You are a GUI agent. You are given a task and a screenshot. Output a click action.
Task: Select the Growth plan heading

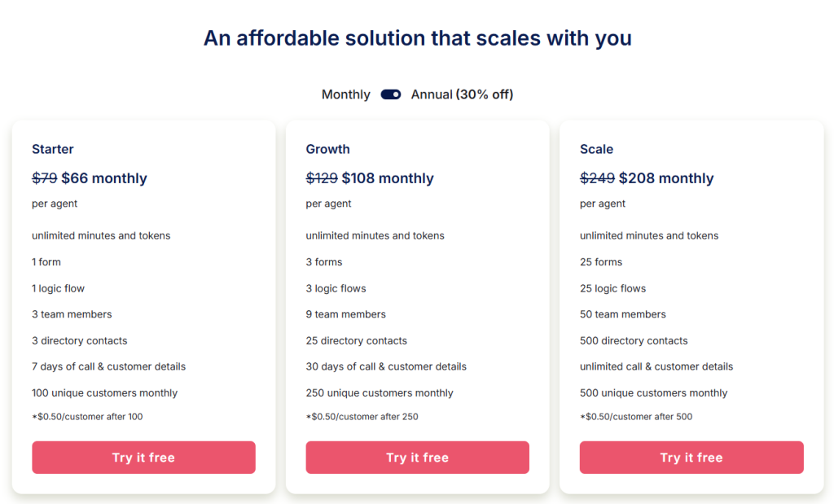[327, 149]
